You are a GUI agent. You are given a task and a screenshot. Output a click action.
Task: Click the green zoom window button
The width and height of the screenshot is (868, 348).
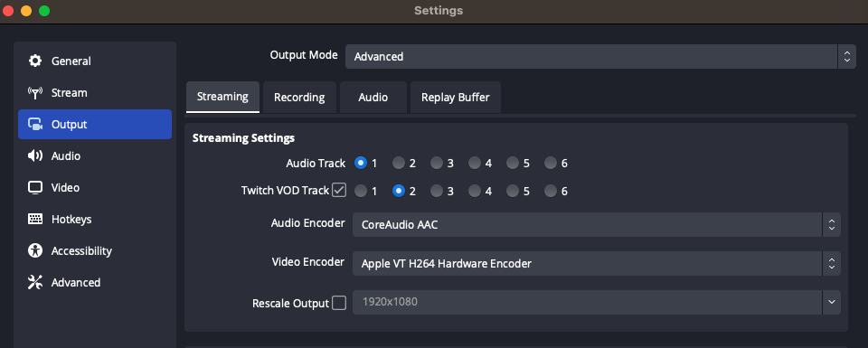click(44, 11)
